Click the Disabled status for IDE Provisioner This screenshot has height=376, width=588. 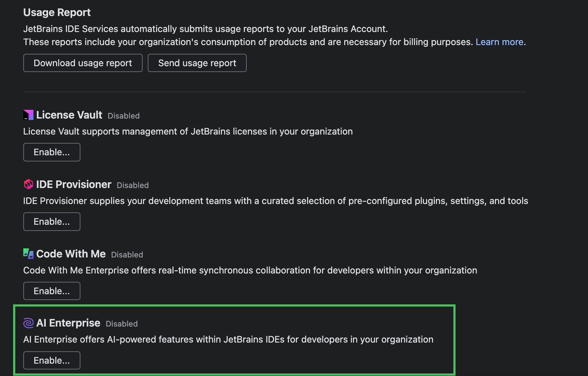click(x=132, y=185)
